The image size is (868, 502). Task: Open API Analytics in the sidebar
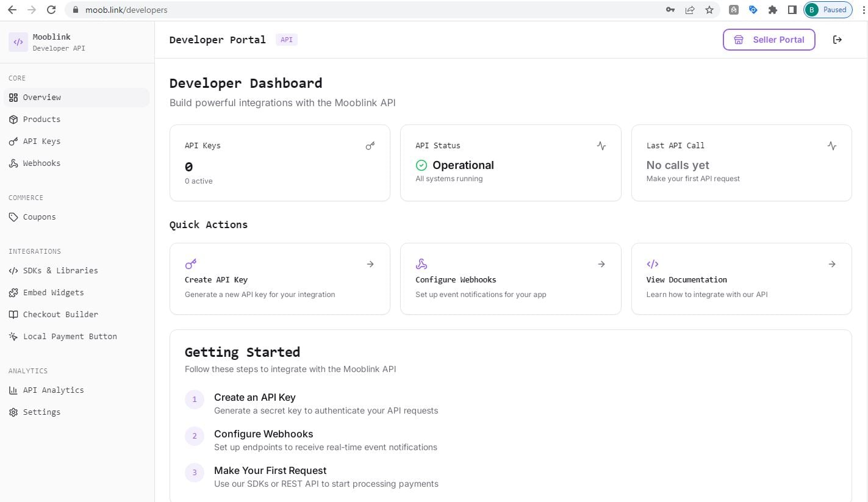click(53, 390)
